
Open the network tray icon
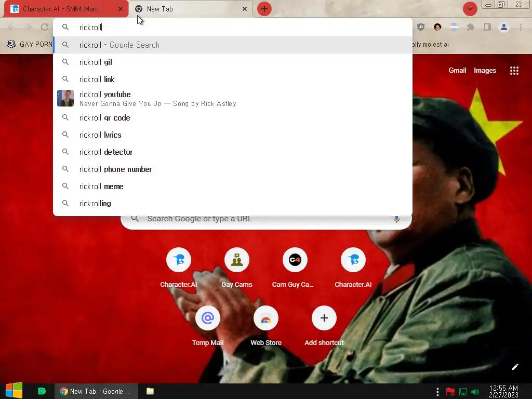pyautogui.click(x=463, y=392)
